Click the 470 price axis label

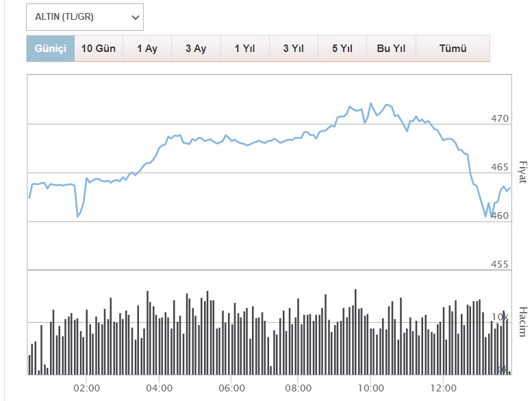point(500,119)
